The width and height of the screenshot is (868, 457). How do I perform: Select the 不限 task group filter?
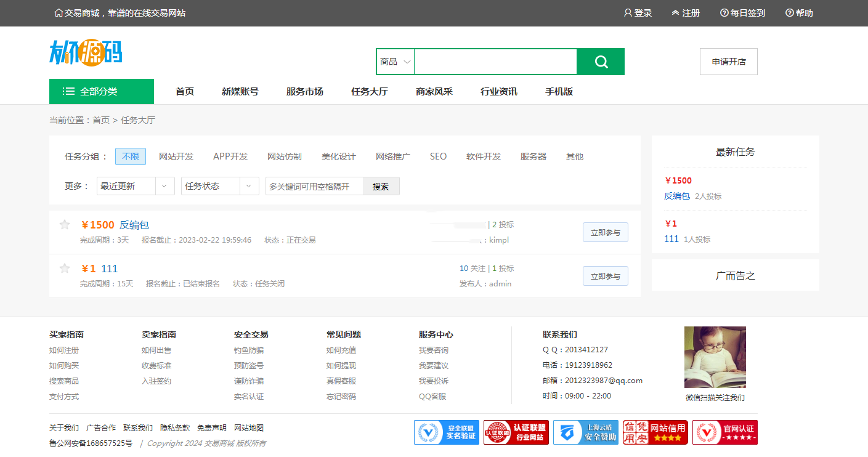pos(131,156)
